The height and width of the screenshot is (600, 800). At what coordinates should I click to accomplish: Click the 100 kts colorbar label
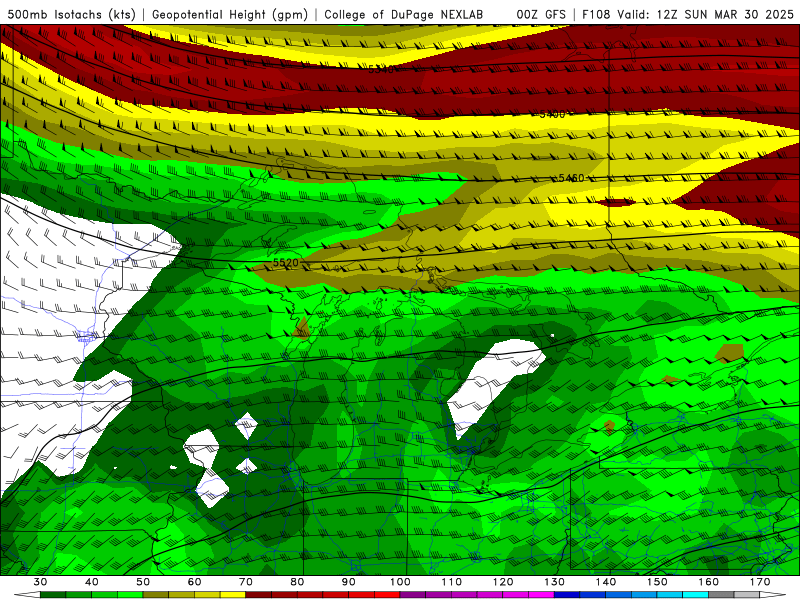point(400,582)
